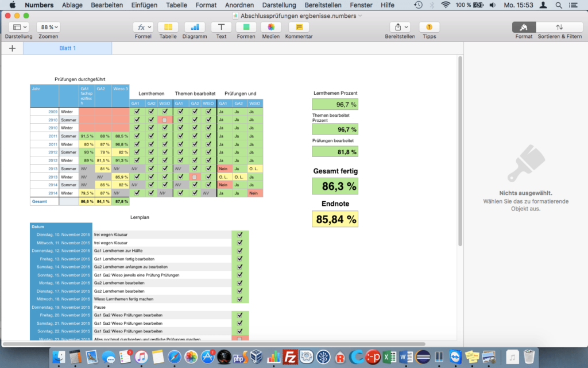Open the Fenster menu
588x368 pixels.
(x=361, y=5)
